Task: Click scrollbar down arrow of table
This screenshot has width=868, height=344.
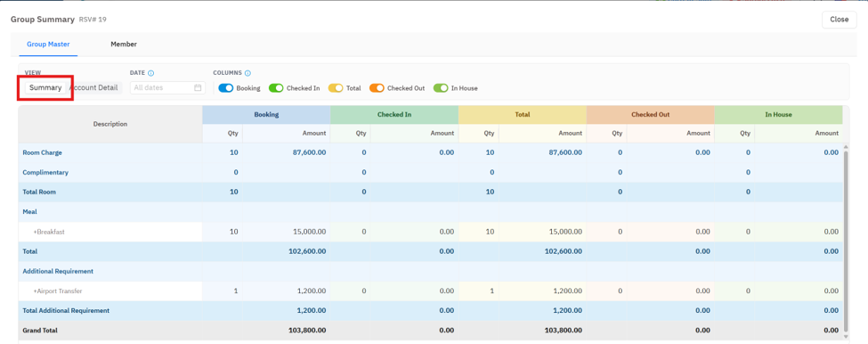Action: pos(846,336)
